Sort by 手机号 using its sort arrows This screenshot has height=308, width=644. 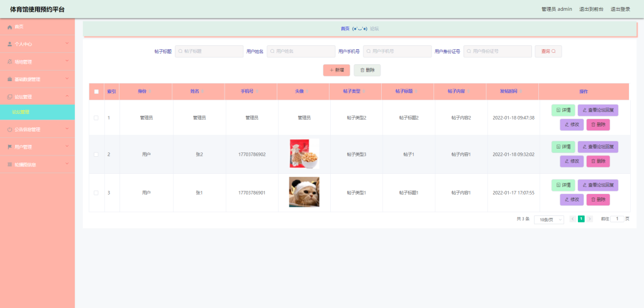click(257, 91)
